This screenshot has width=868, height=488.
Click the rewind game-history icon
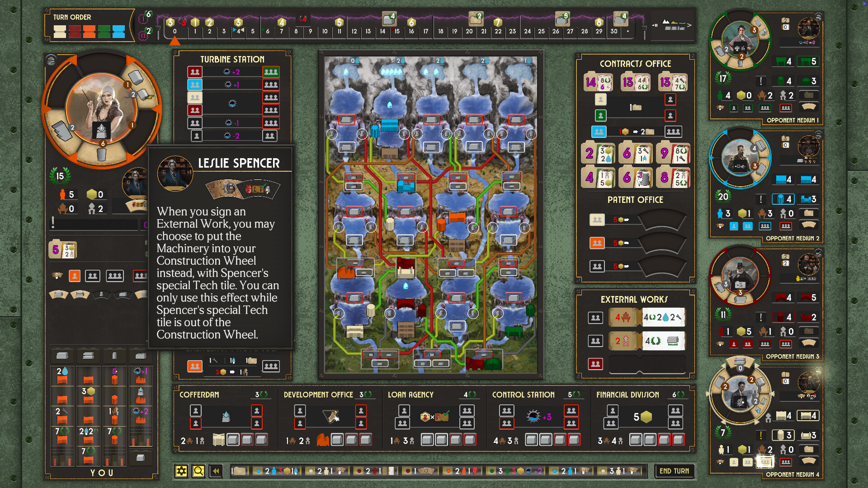tap(216, 471)
